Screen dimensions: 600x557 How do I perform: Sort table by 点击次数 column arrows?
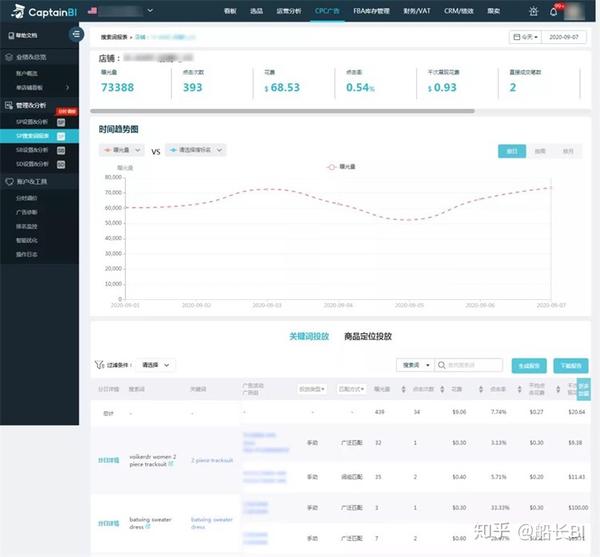(442, 389)
